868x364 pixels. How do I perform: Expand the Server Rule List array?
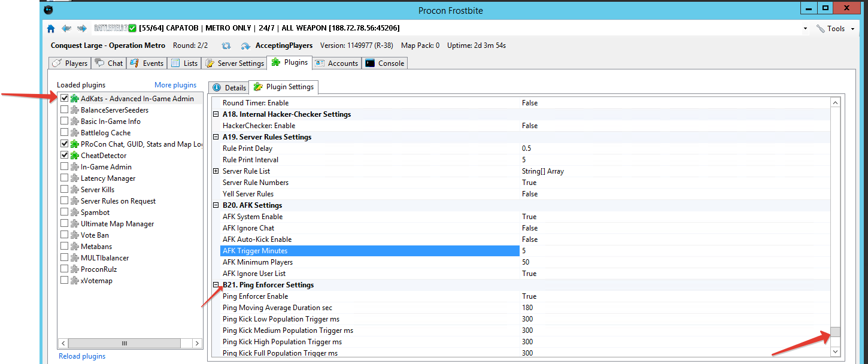pos(216,171)
